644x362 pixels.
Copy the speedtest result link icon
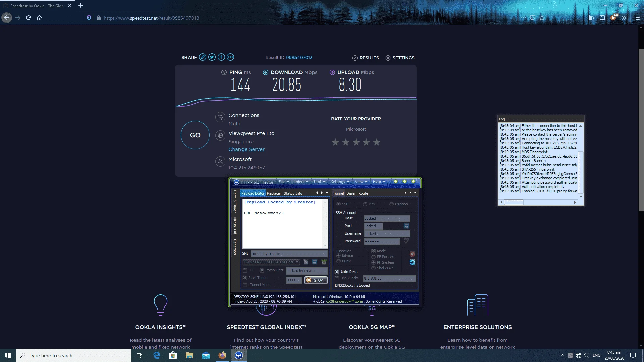[x=203, y=57]
